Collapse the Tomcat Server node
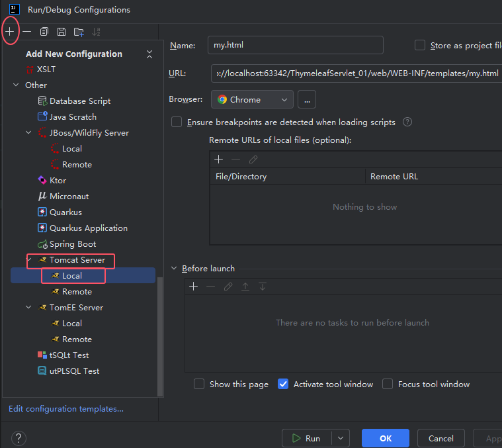 click(29, 259)
